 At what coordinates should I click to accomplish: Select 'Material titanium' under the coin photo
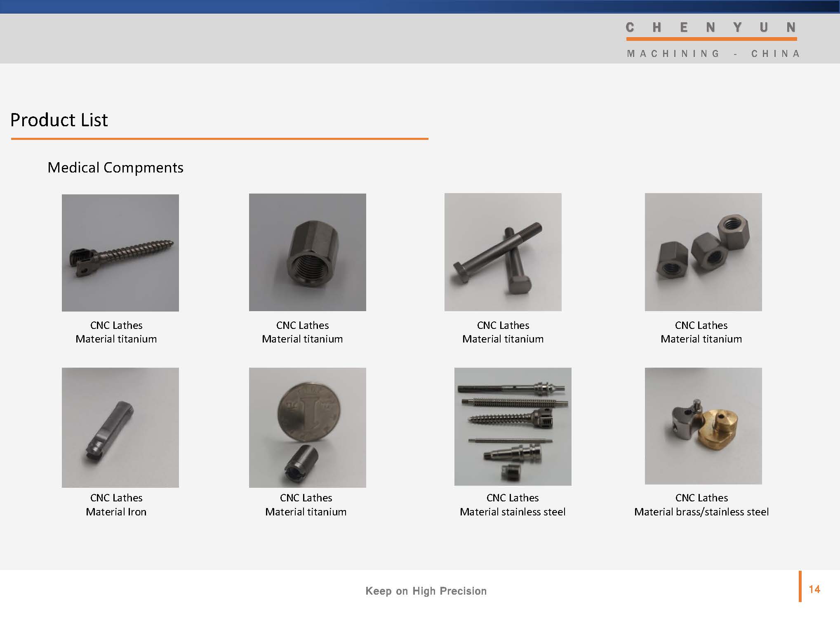[306, 512]
